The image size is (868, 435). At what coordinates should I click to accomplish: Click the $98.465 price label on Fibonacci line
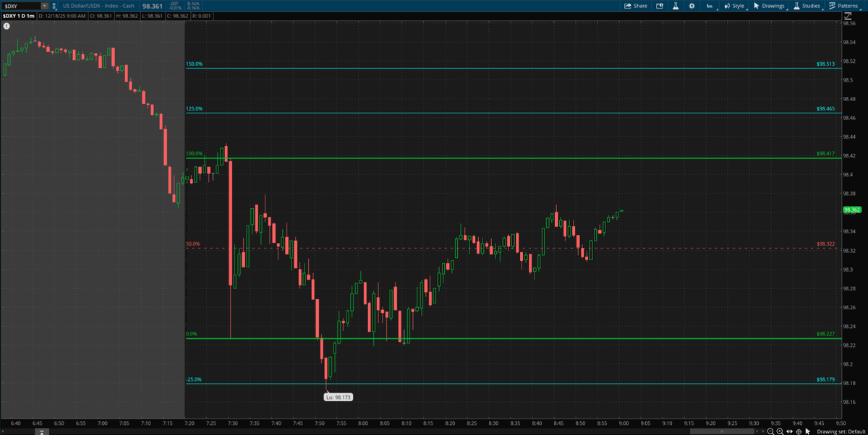(x=825, y=109)
